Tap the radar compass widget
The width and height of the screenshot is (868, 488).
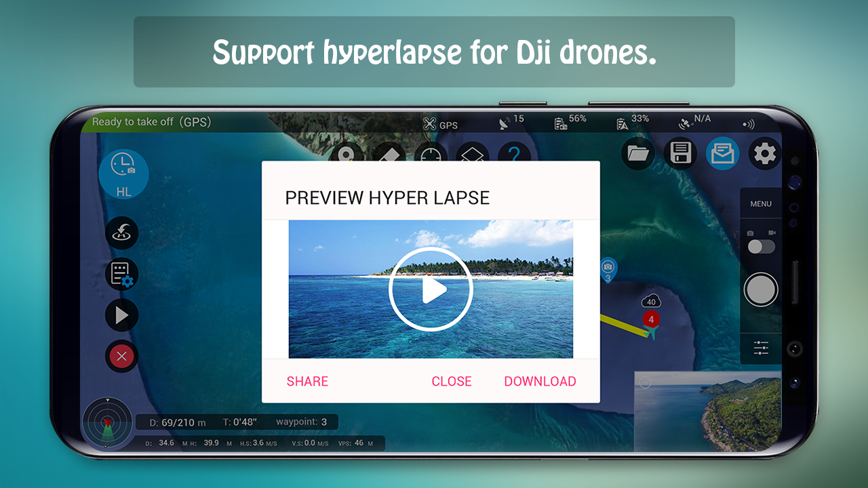pos(106,423)
